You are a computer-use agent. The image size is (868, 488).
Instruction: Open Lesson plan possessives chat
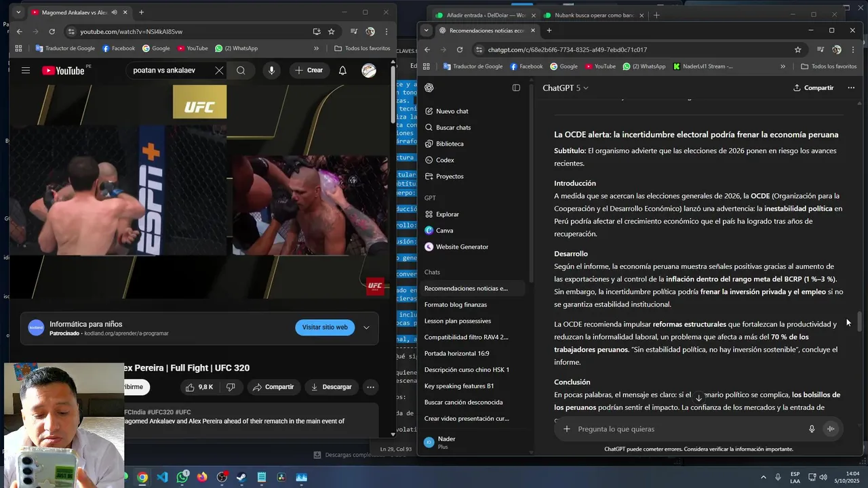tap(458, 321)
